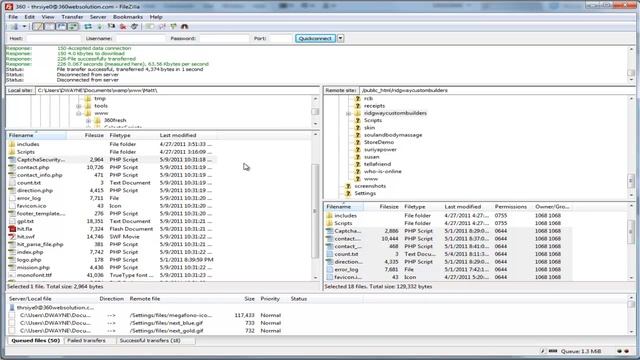
Task: Click the queue icon in status bar
Action: point(553,351)
